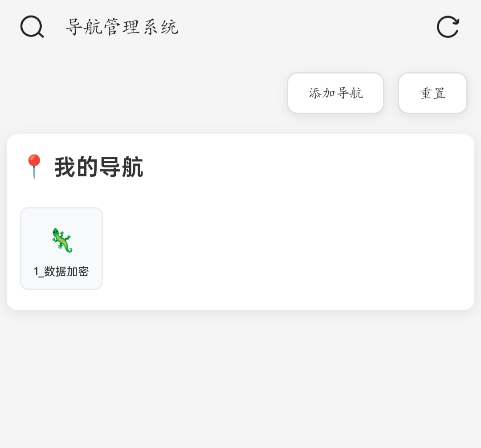Click the red pushpin emoji
The image size is (481, 448).
pyautogui.click(x=34, y=167)
